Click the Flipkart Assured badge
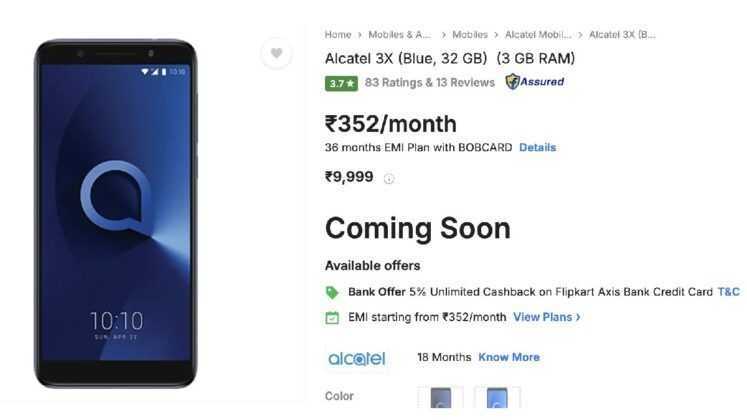This screenshot has height=420, width=747. [x=535, y=82]
